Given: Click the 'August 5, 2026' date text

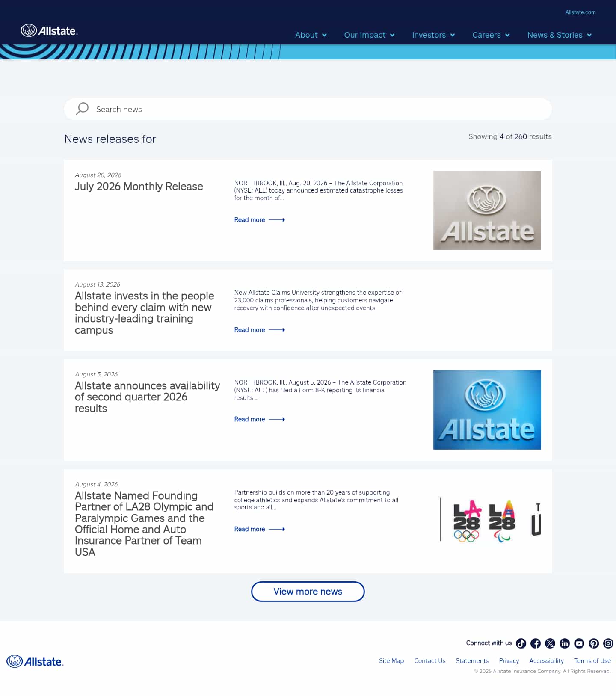Looking at the screenshot, I should pyautogui.click(x=96, y=374).
